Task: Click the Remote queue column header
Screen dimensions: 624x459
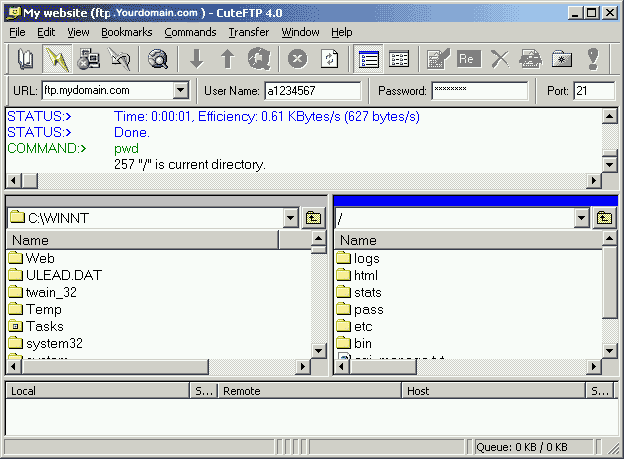Action: (x=310, y=391)
